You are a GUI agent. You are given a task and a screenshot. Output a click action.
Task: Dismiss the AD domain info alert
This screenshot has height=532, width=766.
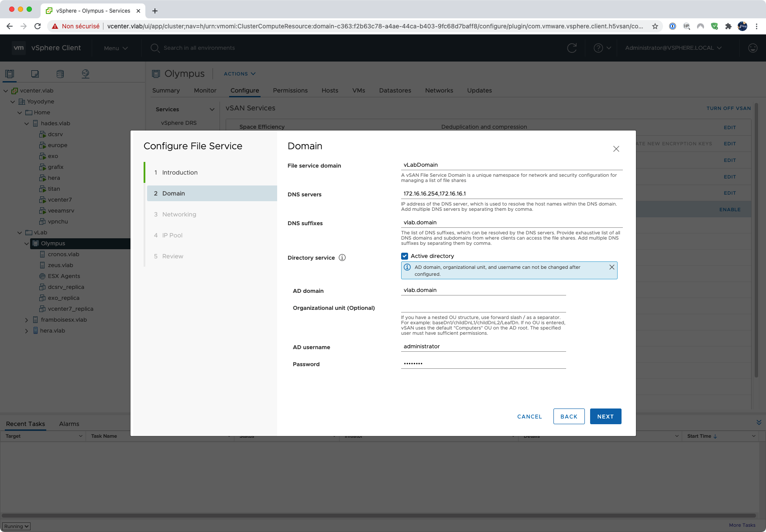612,267
